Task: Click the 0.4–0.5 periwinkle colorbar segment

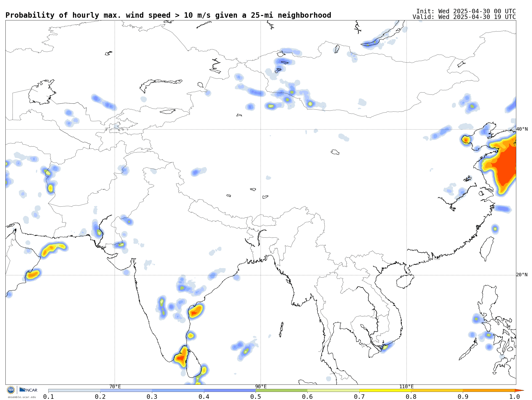Action: tap(230, 390)
